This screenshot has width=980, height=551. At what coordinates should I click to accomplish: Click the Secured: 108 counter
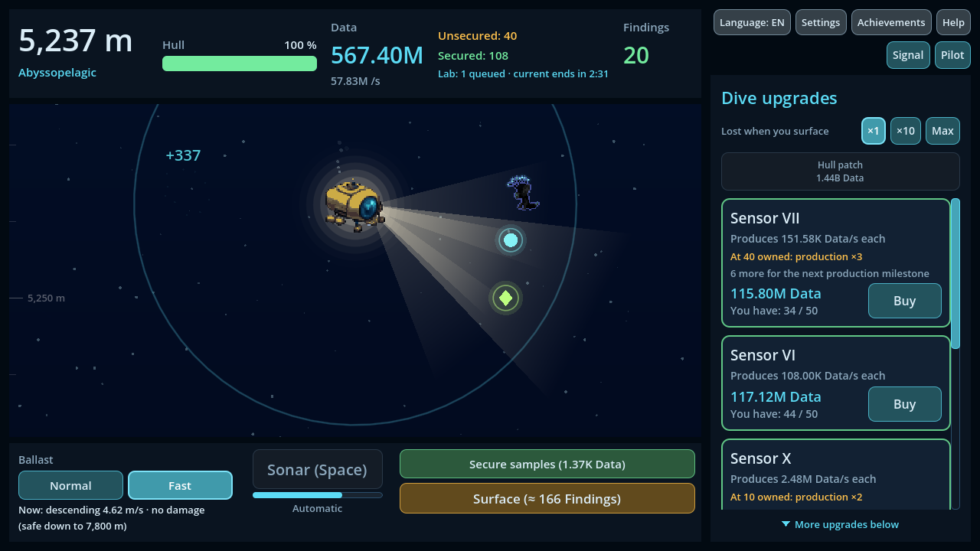click(x=473, y=56)
